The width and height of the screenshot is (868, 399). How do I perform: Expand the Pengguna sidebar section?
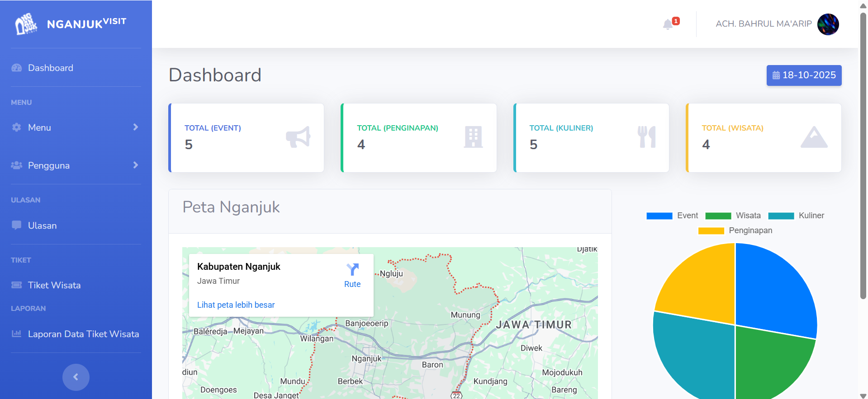pos(76,165)
